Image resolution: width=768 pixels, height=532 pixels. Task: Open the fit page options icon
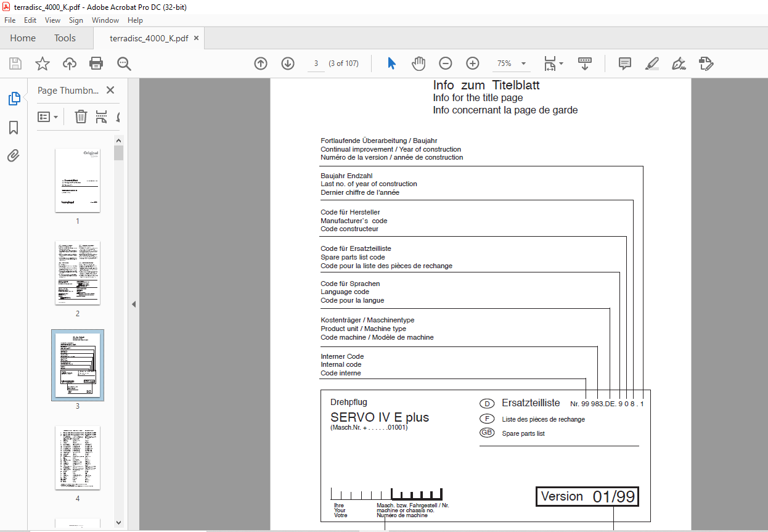point(553,63)
